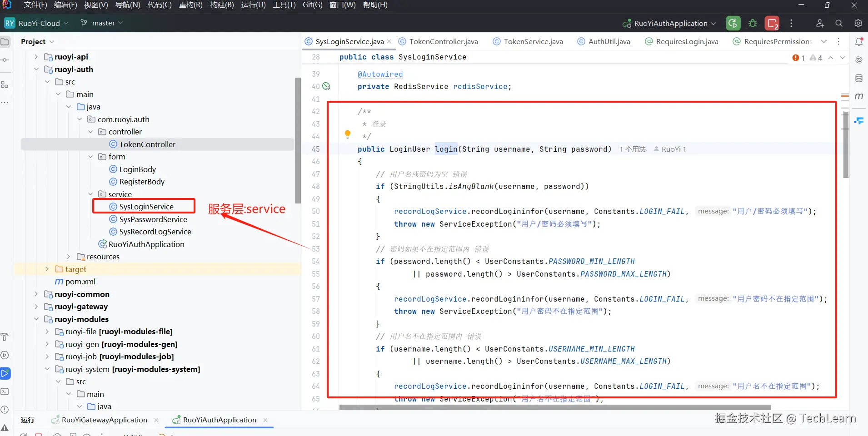The width and height of the screenshot is (868, 436).
Task: Open the Database tool window
Action: click(x=859, y=78)
